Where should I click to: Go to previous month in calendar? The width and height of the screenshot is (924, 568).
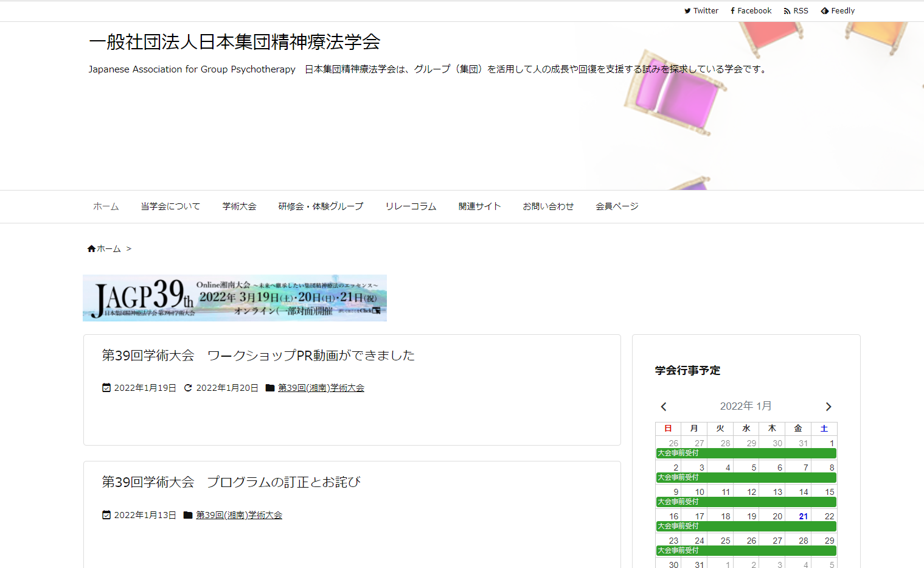pos(664,407)
